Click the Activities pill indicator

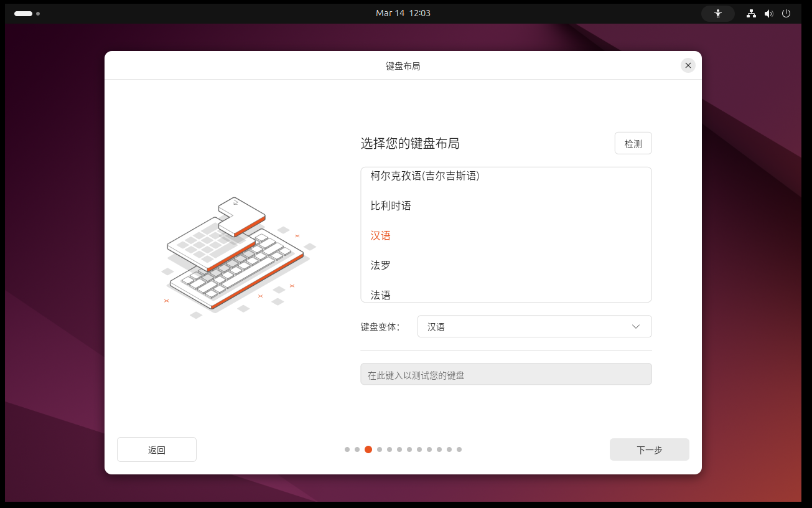(x=24, y=14)
